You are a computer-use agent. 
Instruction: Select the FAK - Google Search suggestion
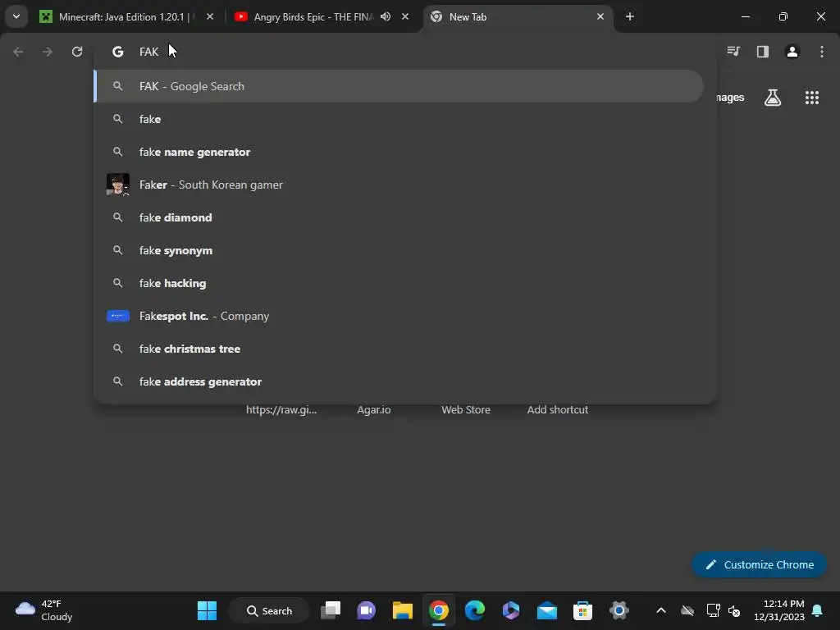[399, 86]
